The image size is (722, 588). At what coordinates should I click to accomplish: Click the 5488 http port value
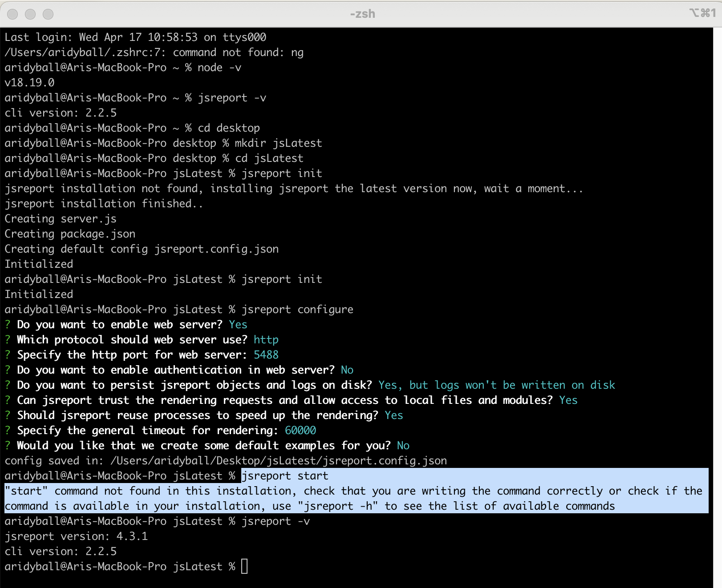[266, 355]
